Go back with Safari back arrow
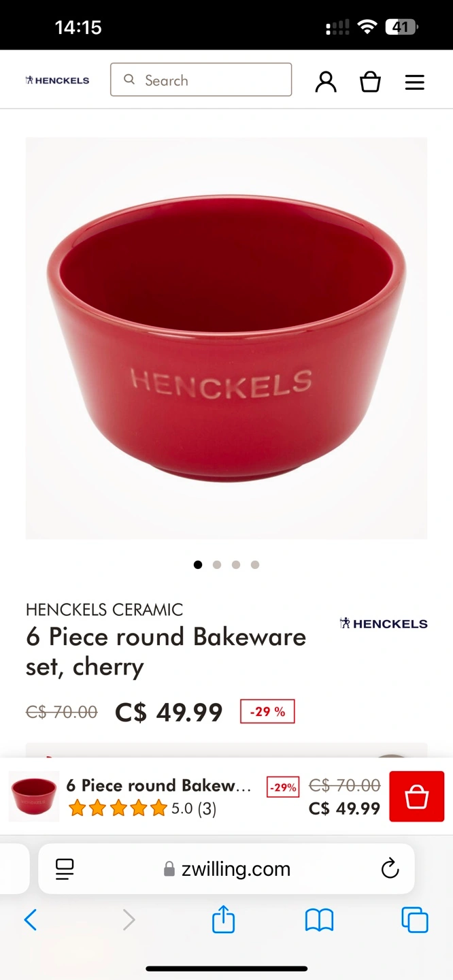Screen dimensions: 453x980 [31, 920]
